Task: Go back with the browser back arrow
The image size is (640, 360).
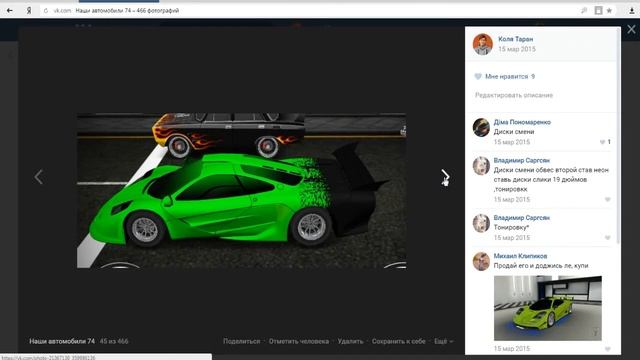Action: (x=9, y=11)
